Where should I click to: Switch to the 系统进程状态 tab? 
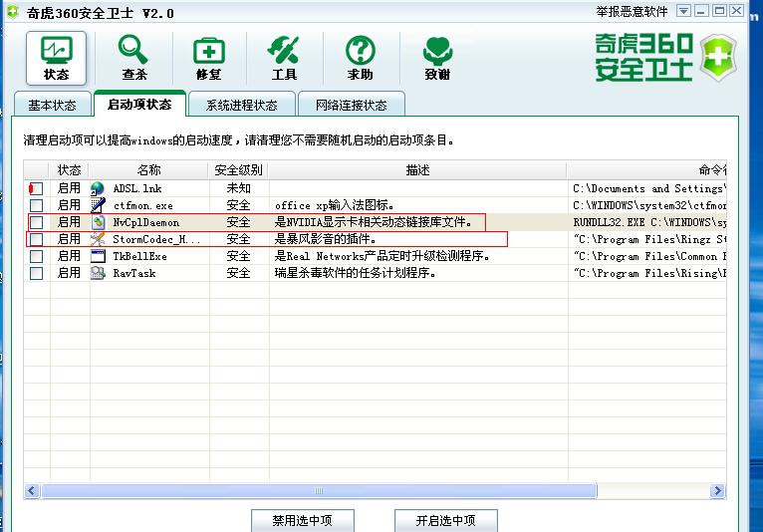[x=242, y=105]
